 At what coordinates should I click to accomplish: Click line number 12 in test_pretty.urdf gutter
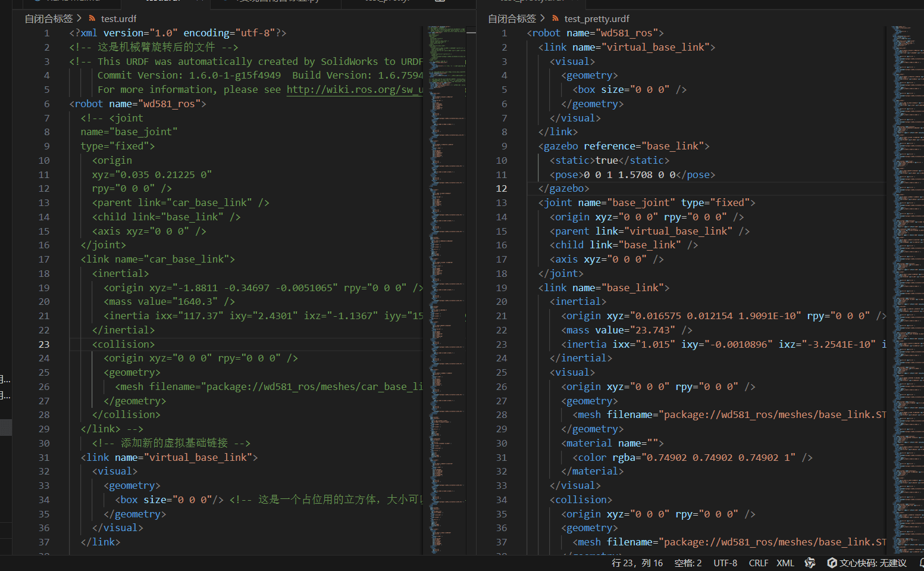click(502, 189)
